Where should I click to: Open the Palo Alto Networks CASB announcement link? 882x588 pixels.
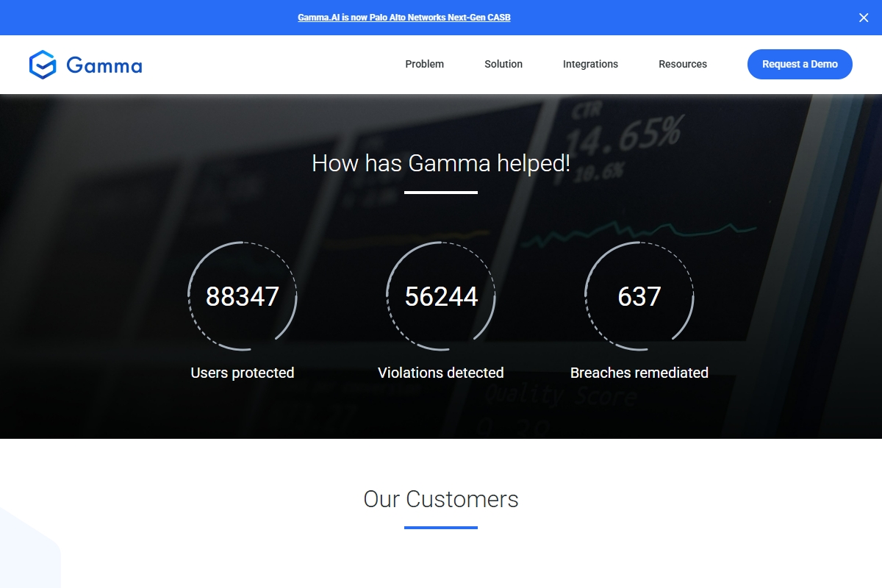(x=404, y=17)
